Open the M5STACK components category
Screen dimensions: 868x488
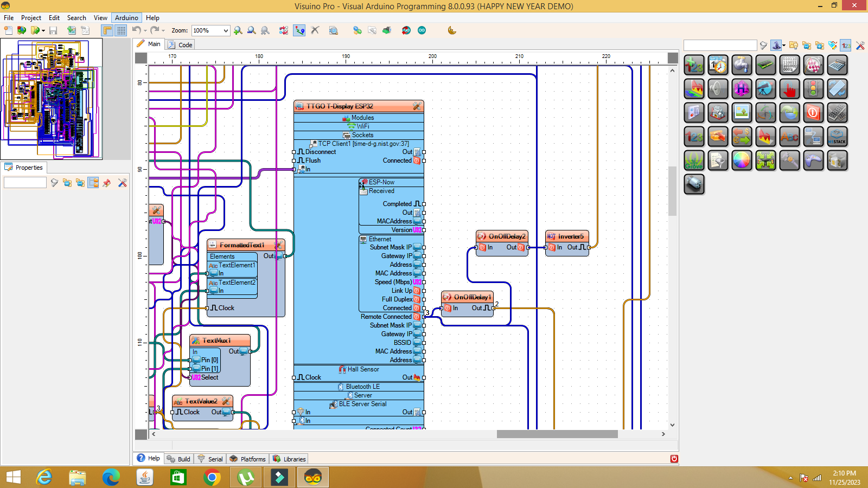(838, 137)
